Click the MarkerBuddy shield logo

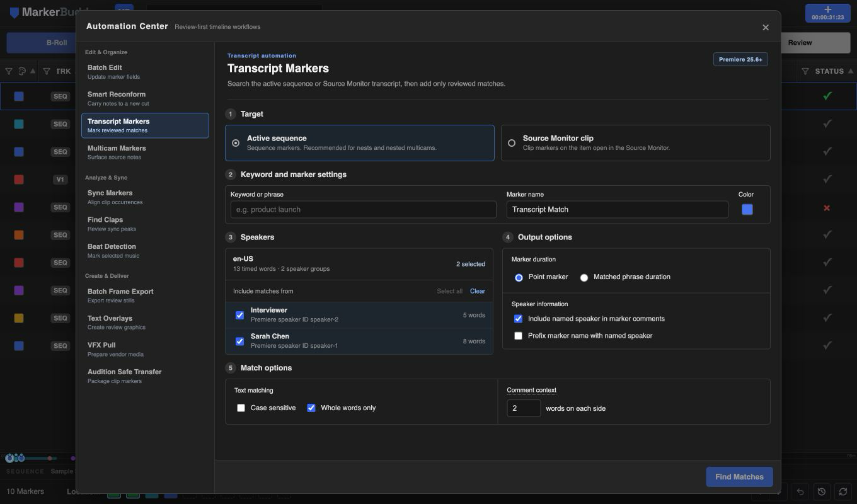(x=14, y=12)
